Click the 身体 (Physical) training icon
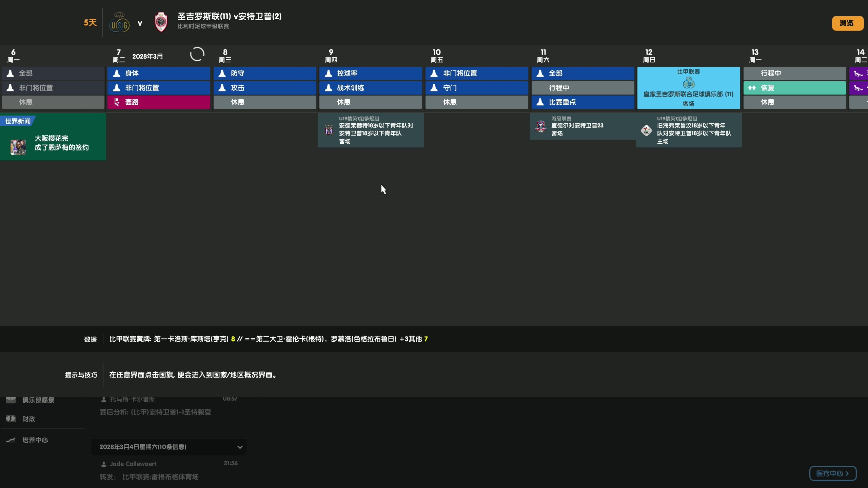 [x=117, y=73]
